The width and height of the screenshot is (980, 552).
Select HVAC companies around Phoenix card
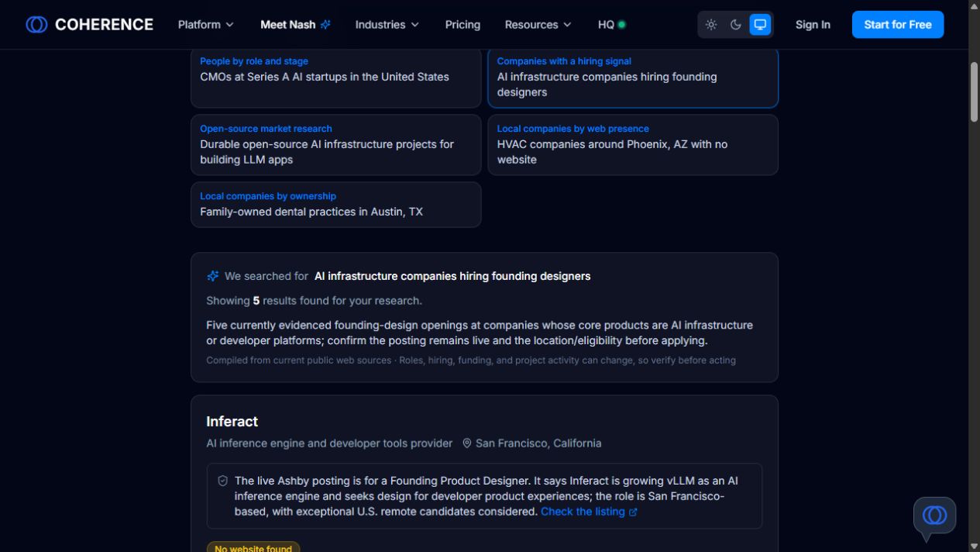[633, 145]
